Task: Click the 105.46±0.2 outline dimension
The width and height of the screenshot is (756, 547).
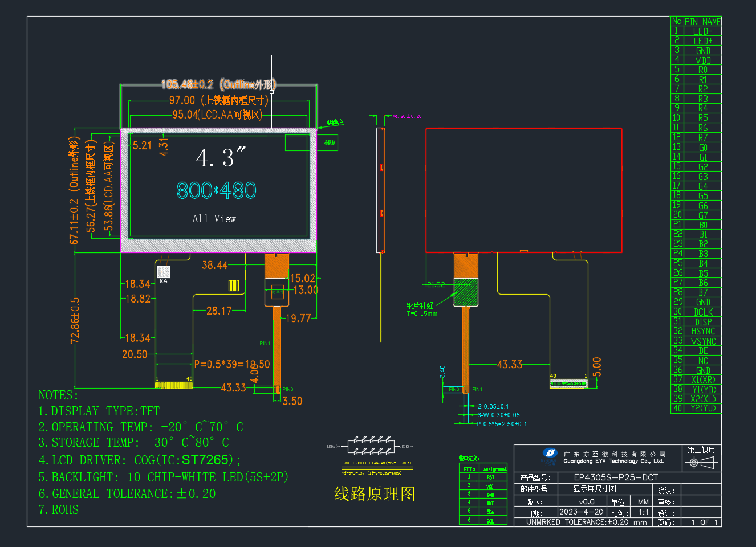Action: 218,84
